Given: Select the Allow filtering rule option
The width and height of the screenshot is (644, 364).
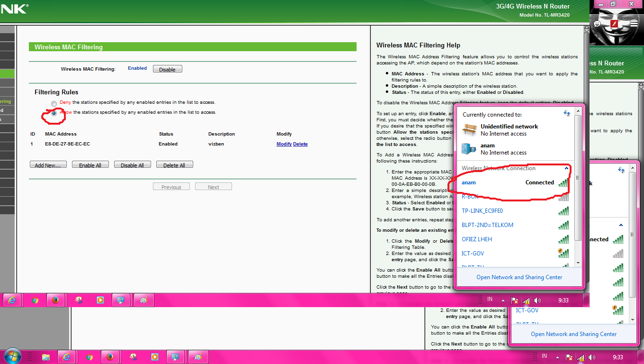Looking at the screenshot, I should point(54,113).
